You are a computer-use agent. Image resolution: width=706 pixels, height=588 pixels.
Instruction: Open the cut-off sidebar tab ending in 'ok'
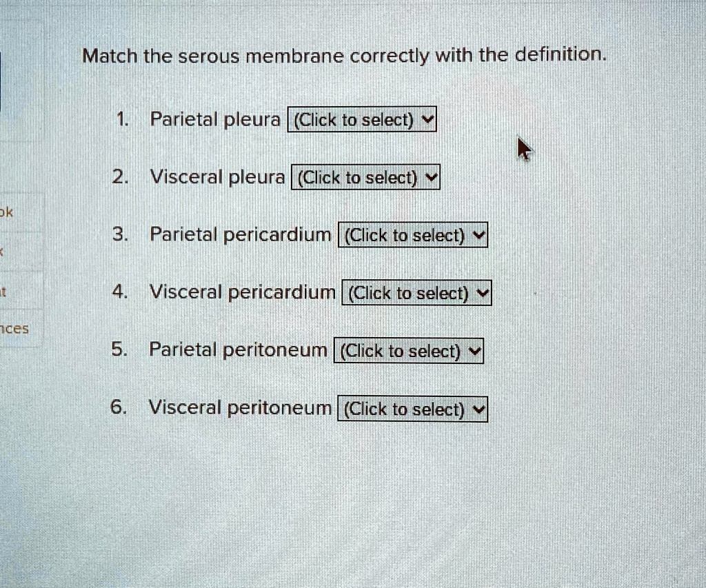pos(6,212)
